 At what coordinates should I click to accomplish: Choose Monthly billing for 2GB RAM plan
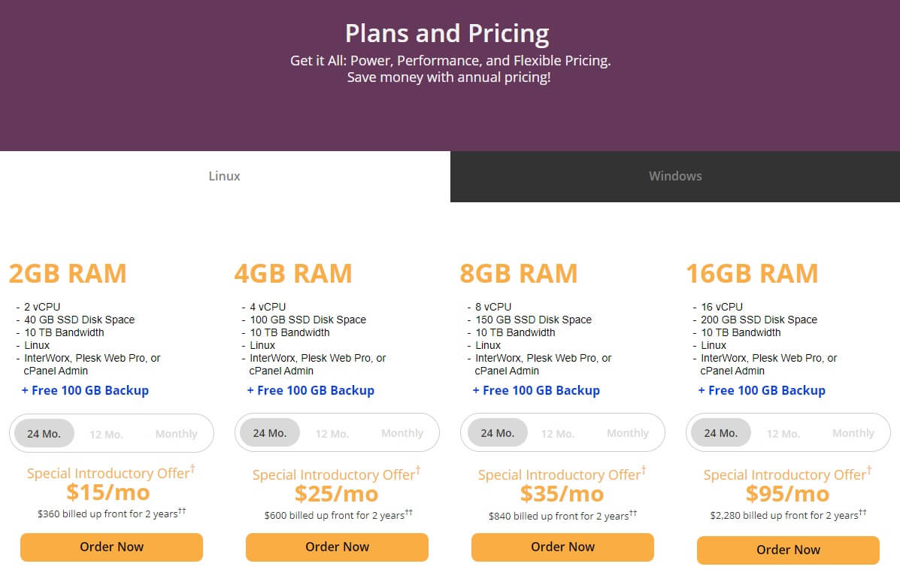click(x=176, y=435)
